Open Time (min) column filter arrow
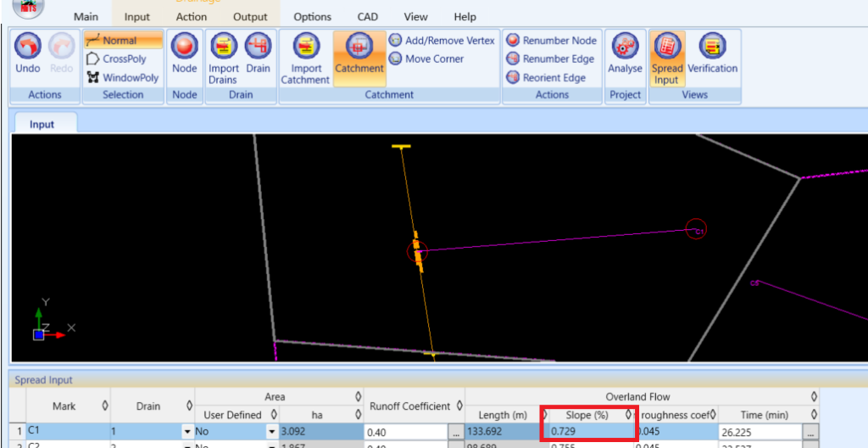Screen dimensions: 868x448 point(813,414)
